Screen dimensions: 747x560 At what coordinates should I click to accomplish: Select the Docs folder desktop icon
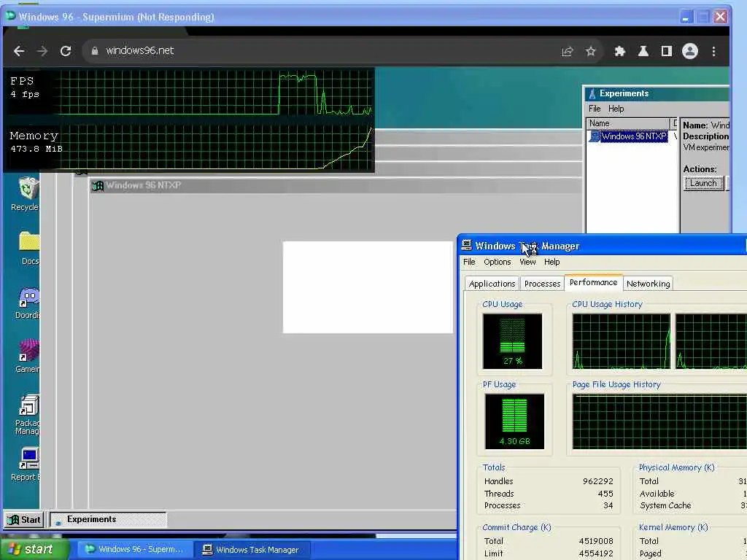tap(28, 248)
